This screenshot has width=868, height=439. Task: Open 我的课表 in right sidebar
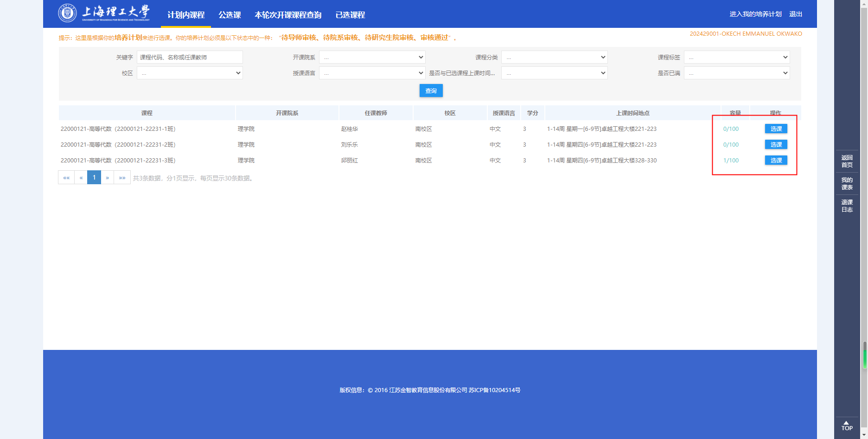[x=847, y=184]
